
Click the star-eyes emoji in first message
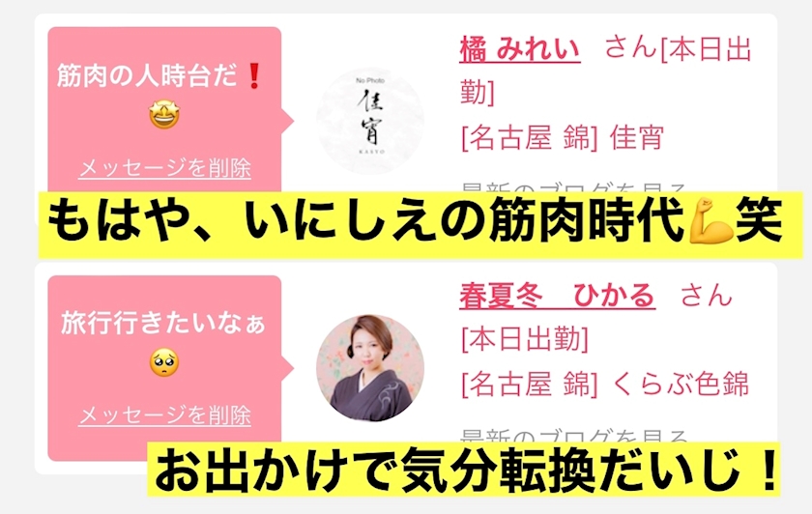pos(164,114)
